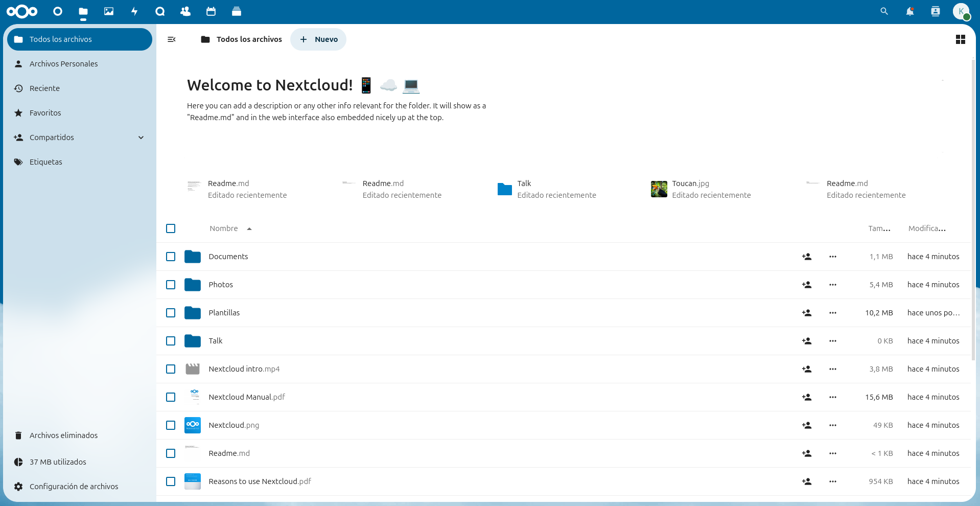Screen dimensions: 980x506
Task: Switch to grid view
Action: (x=961, y=39)
